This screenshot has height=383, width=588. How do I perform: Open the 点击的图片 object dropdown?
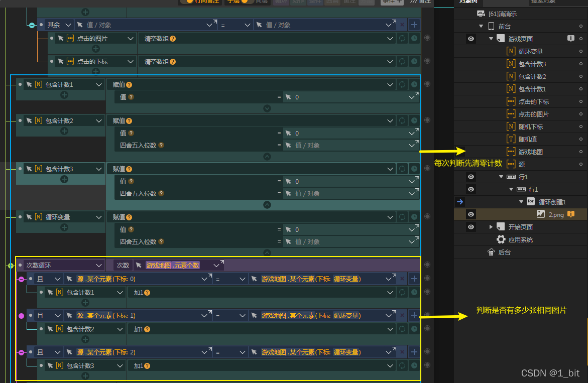click(131, 38)
